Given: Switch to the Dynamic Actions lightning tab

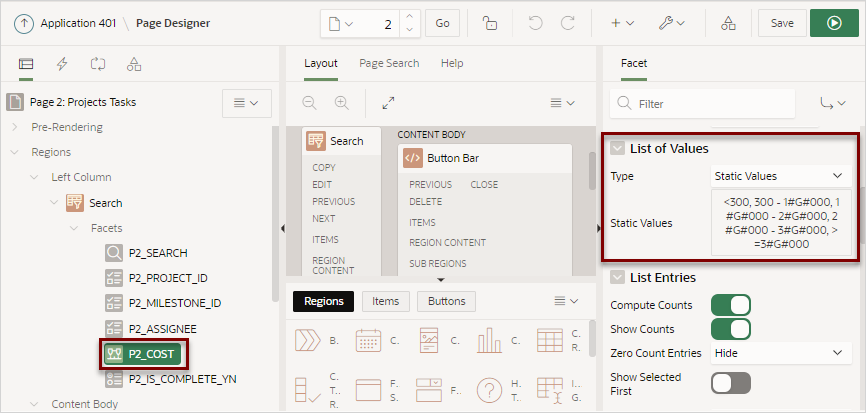Looking at the screenshot, I should click(62, 64).
